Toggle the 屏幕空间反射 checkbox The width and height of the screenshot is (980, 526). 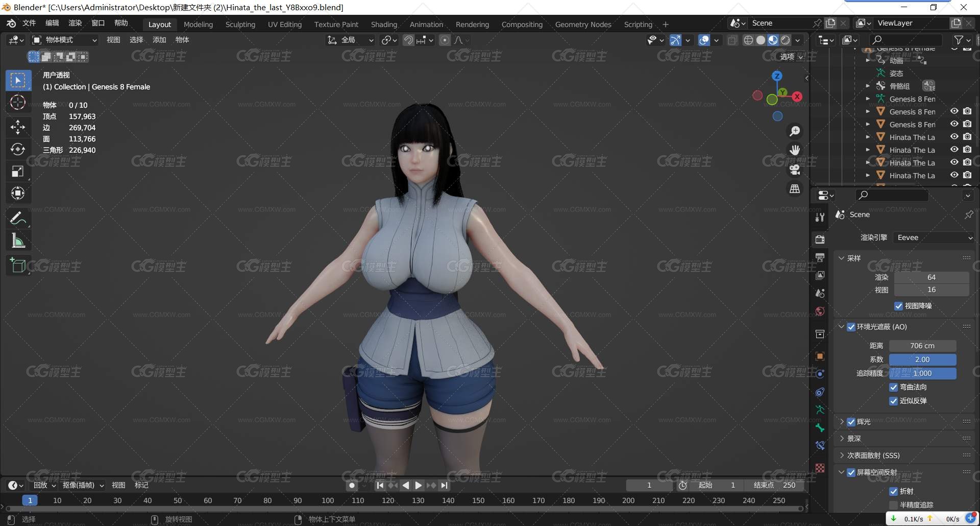851,472
